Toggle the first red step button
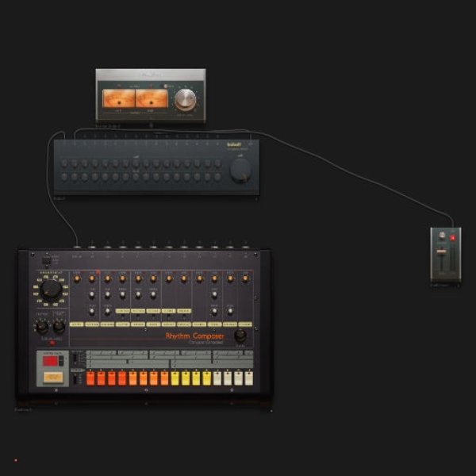Image resolution: width=476 pixels, height=476 pixels. click(90, 378)
